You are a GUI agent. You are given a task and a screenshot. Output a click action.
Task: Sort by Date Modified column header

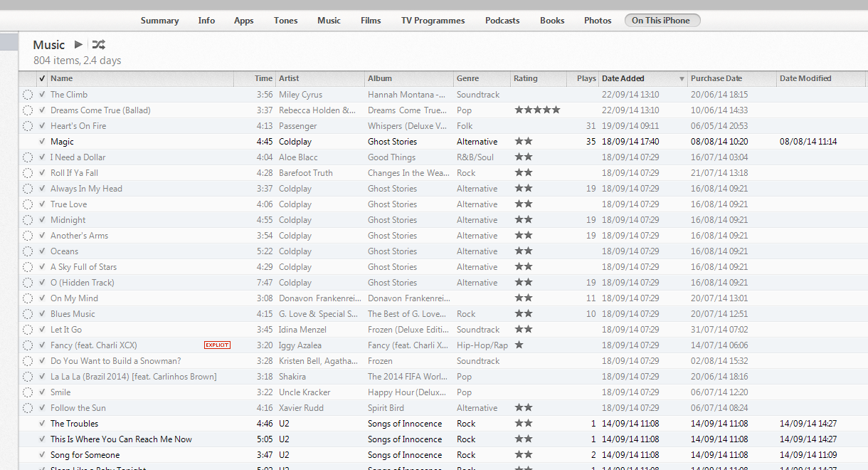click(x=820, y=78)
